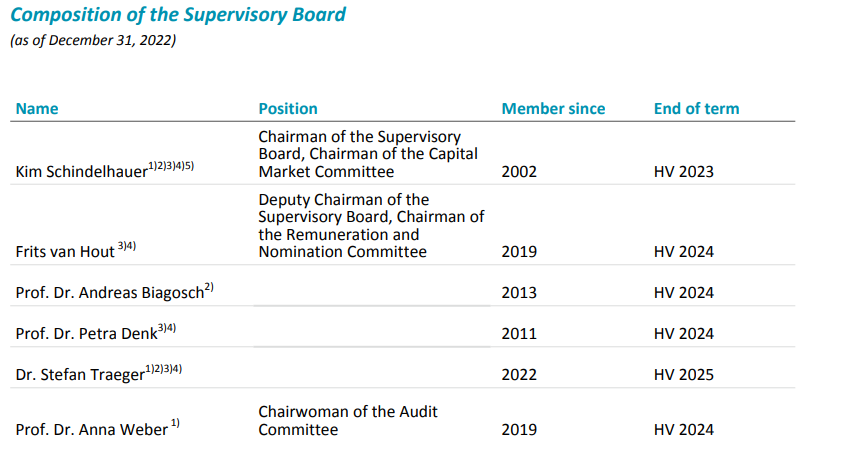
Task: Click Prof. Dr. Anna Weber's name
Action: point(90,430)
